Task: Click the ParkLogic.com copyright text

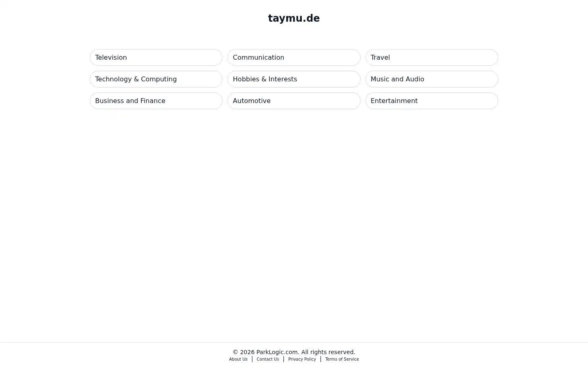Action: pos(294,352)
